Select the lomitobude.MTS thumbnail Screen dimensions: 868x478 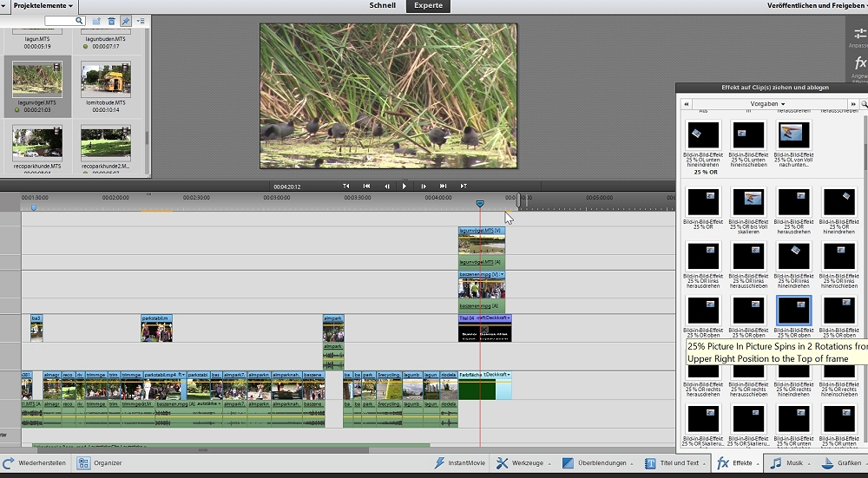(105, 79)
